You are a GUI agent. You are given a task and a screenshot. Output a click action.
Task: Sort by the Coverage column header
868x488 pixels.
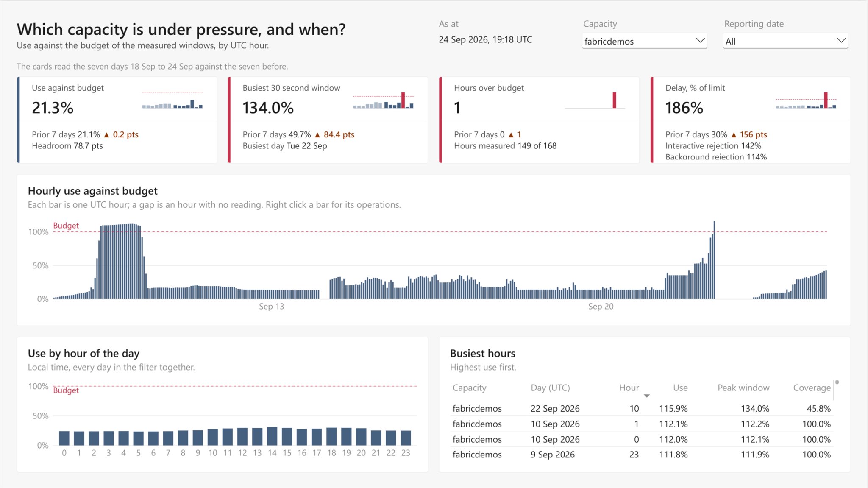tap(812, 388)
